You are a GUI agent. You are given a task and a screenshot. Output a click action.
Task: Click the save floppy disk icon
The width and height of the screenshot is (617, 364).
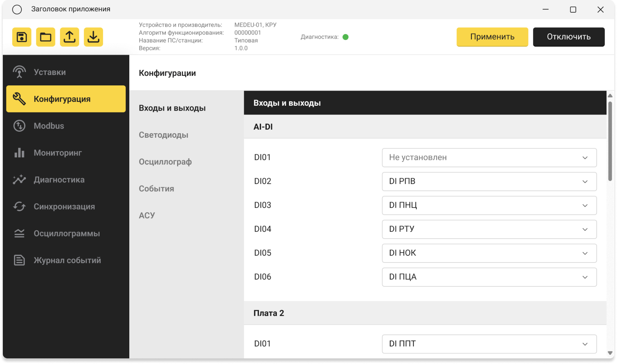tap(22, 37)
